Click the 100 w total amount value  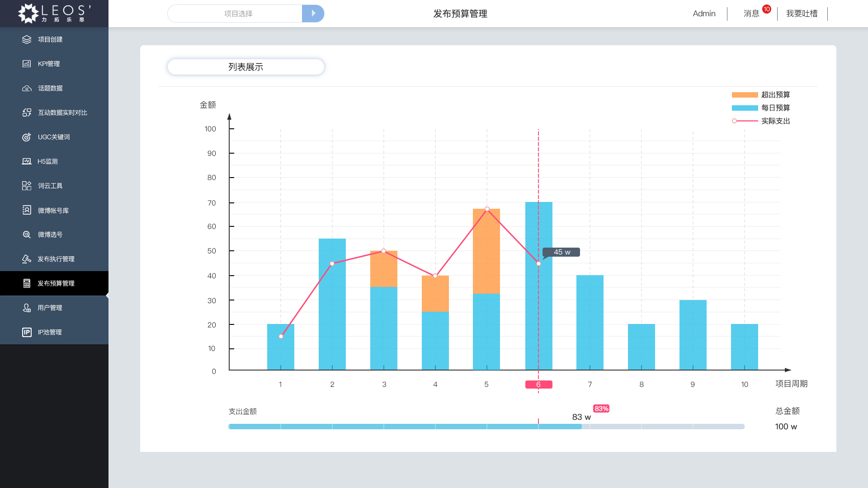coord(786,427)
